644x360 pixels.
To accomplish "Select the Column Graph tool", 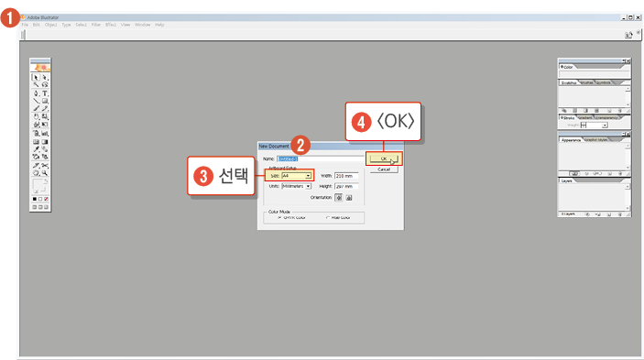I will coord(45,134).
